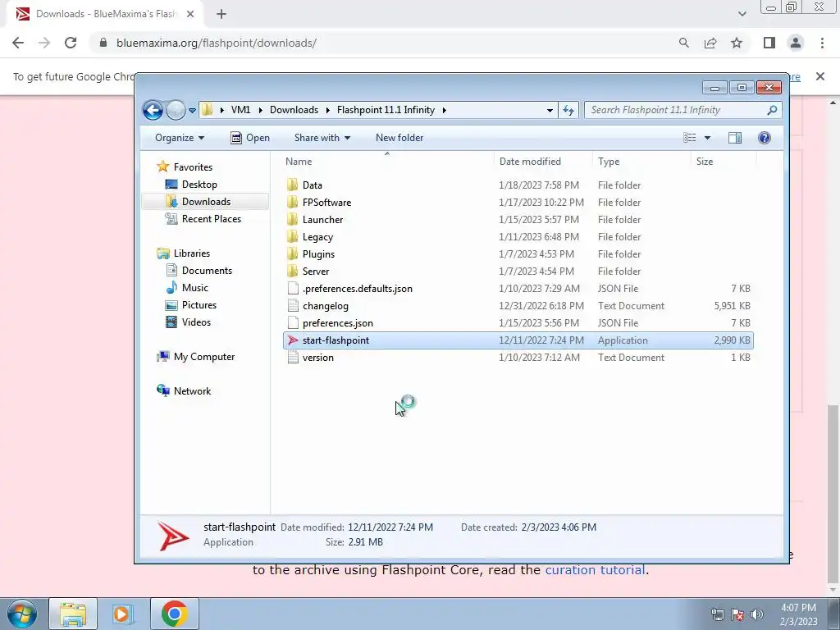Click Chrome's back navigation arrow
Screen dimensions: 840x630
click(x=18, y=43)
